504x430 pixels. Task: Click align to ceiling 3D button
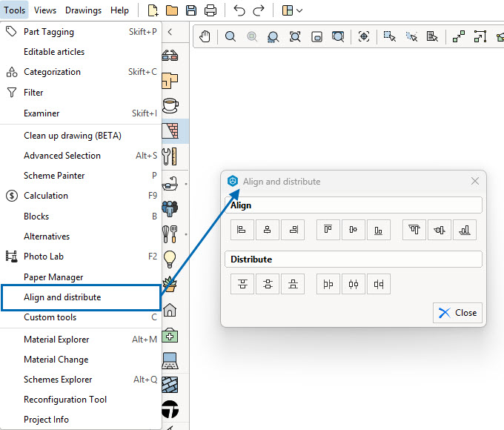click(x=414, y=230)
